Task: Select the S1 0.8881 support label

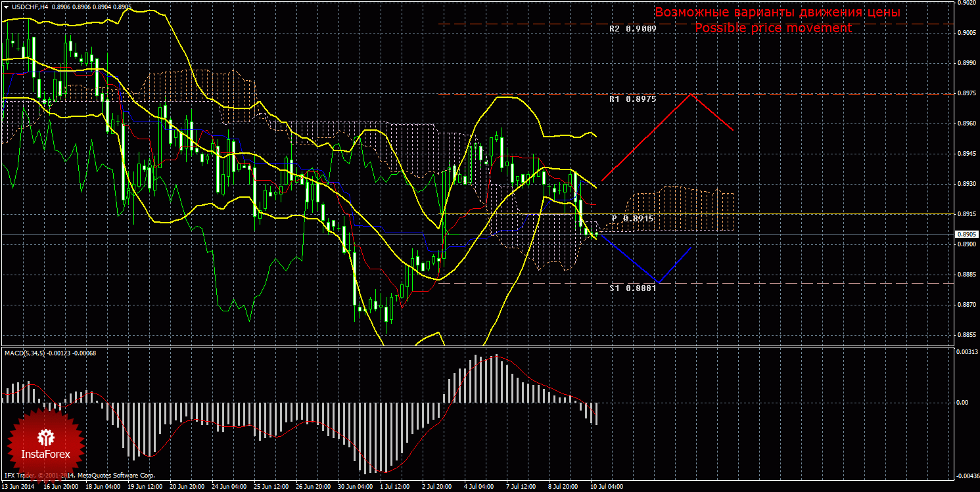Action: [x=632, y=288]
